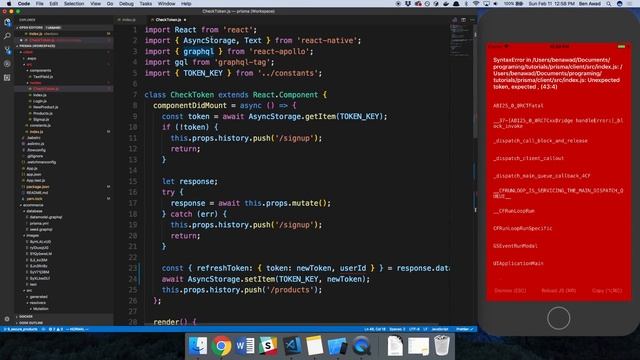The height and width of the screenshot is (360, 640).
Task: Open the File menu
Action: pos(40,4)
